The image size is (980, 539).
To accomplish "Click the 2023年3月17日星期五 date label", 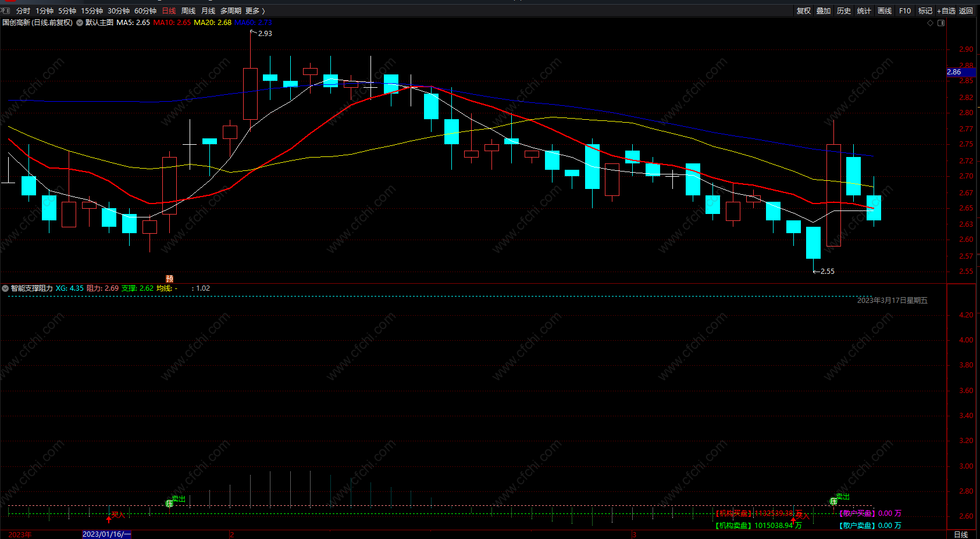I will click(x=892, y=301).
